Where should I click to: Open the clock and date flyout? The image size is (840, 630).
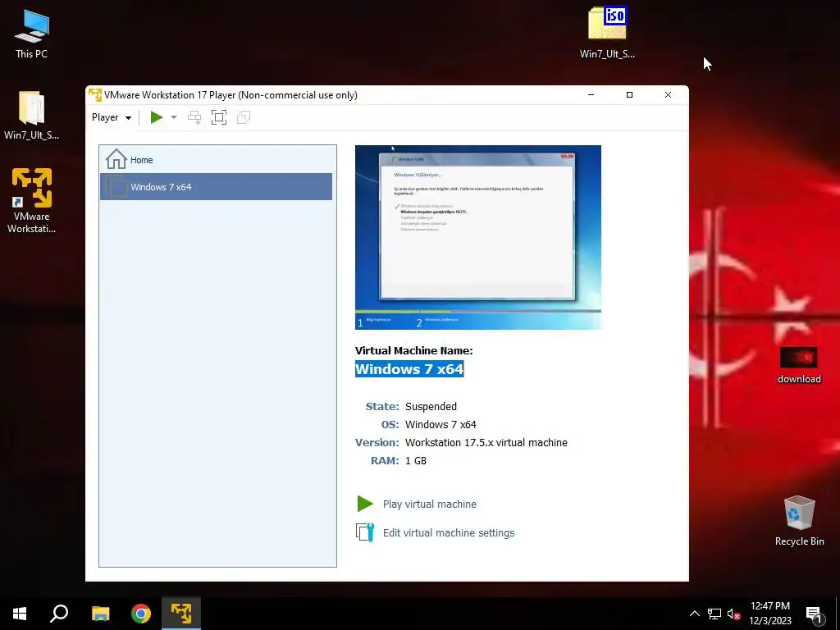(769, 614)
